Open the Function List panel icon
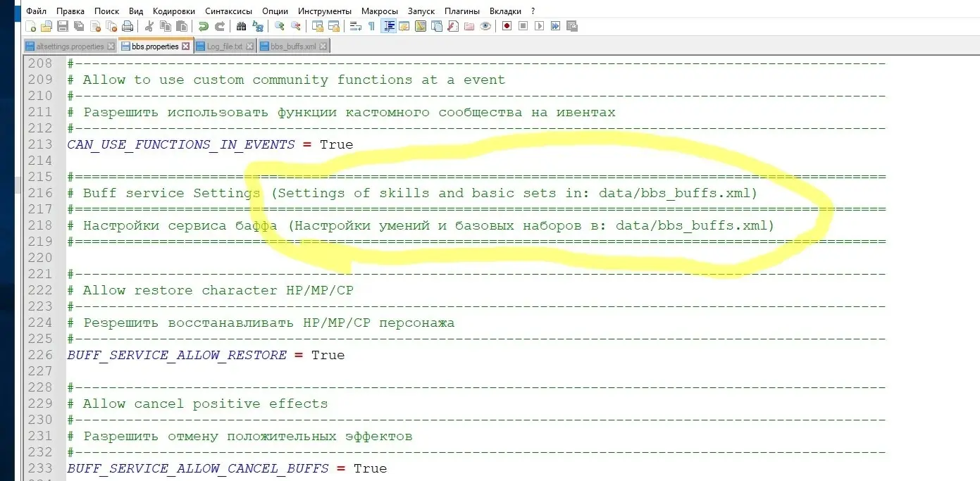 click(x=453, y=26)
